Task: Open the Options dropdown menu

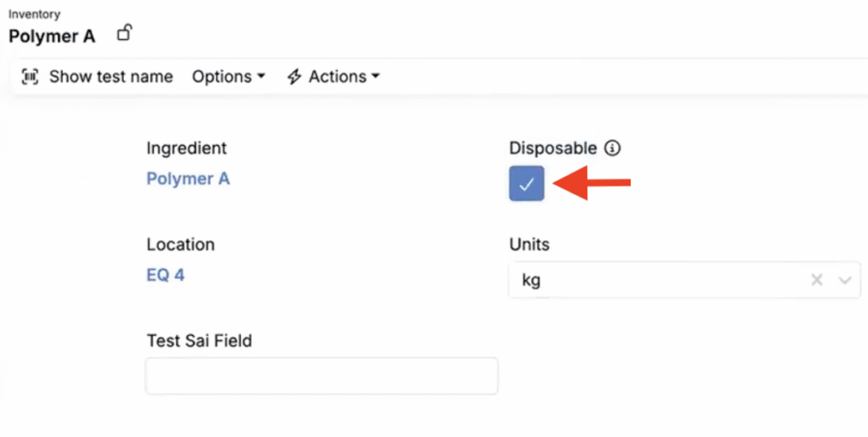Action: point(228,76)
